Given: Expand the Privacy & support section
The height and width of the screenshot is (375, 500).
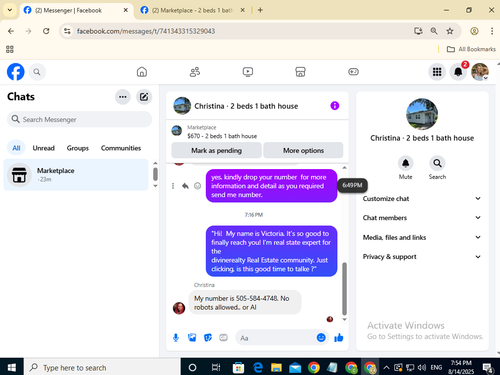Looking at the screenshot, I should [422, 257].
